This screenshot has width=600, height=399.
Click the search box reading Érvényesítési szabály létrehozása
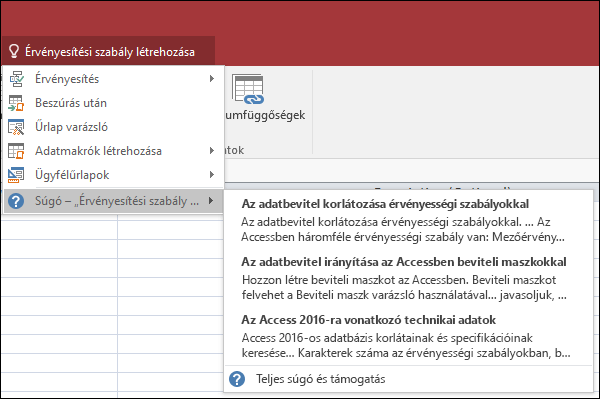point(108,51)
